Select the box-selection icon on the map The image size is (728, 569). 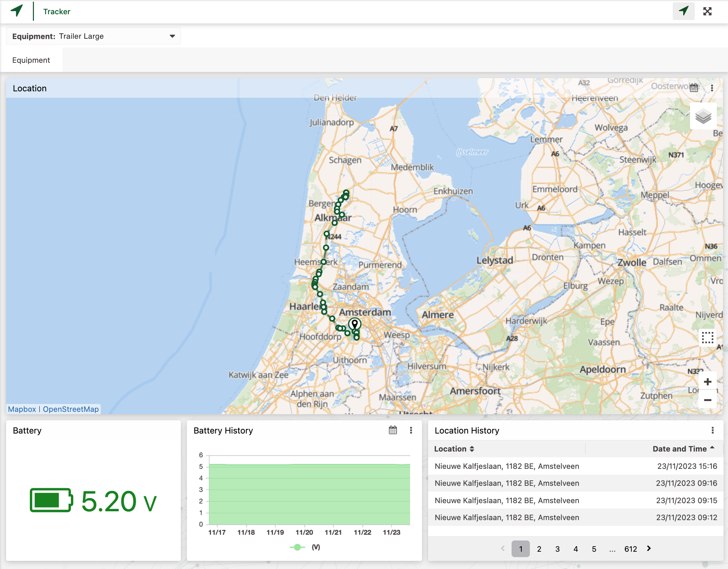[x=708, y=338]
